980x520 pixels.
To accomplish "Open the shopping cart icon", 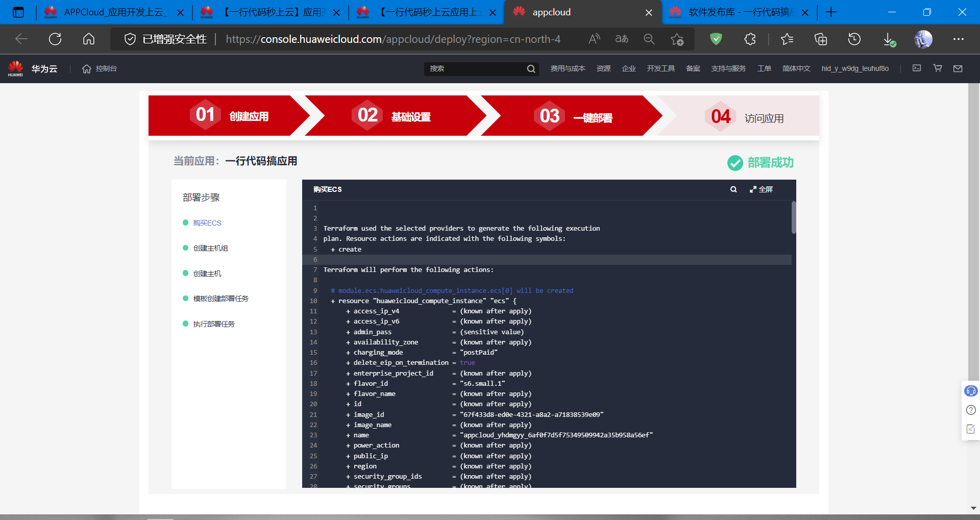I will (x=938, y=68).
